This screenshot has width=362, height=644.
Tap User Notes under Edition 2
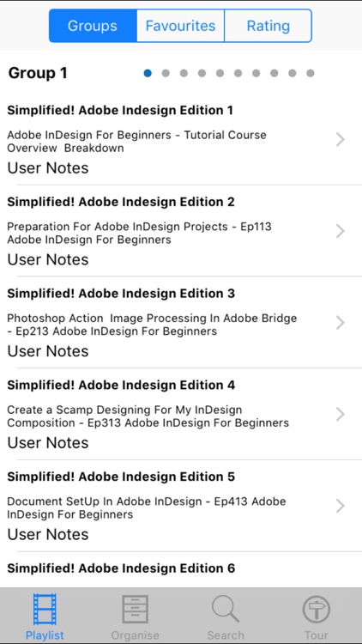[x=48, y=259]
